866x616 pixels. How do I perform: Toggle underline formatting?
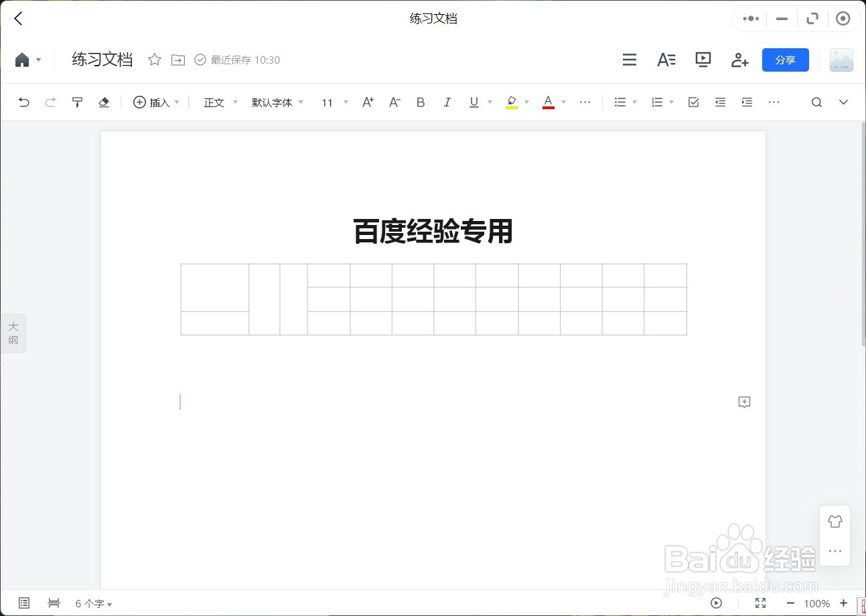[x=474, y=102]
